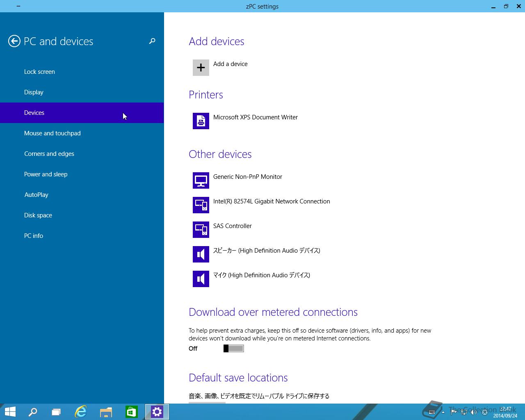Open Task View from the taskbar
Viewport: 525px width, 420px height.
(x=56, y=412)
